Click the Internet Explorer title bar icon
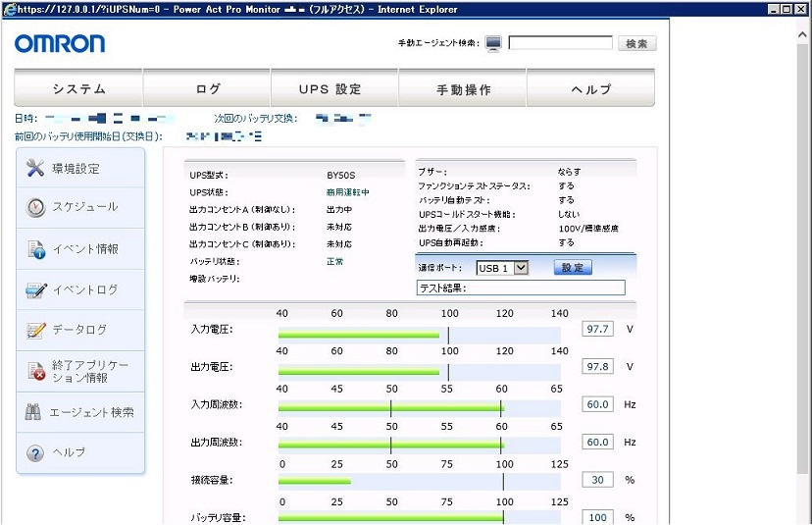 coord(10,9)
